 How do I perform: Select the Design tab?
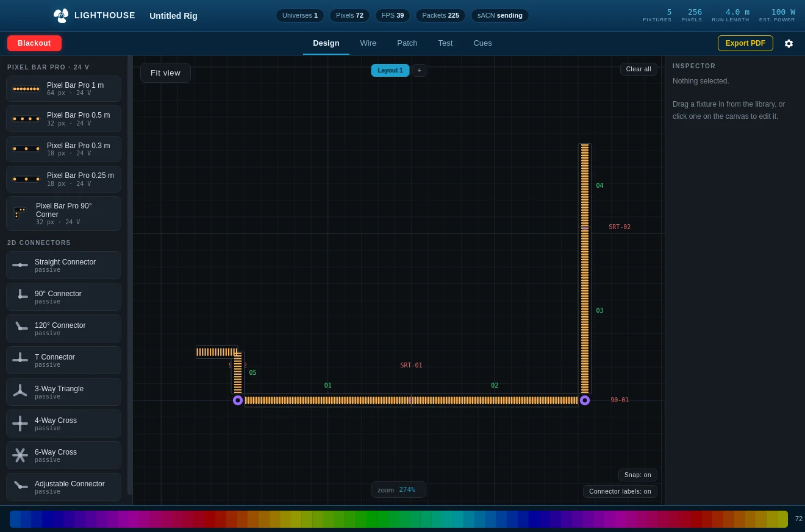[326, 43]
